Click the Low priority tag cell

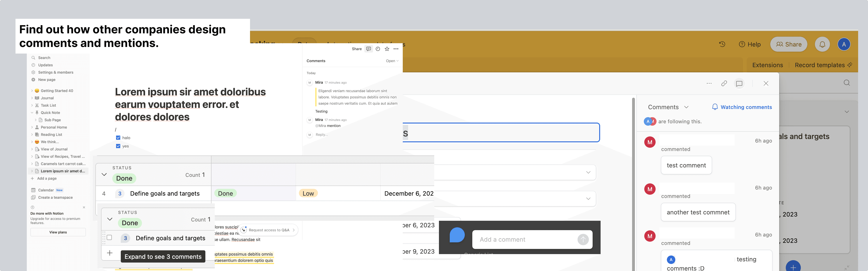coord(308,194)
